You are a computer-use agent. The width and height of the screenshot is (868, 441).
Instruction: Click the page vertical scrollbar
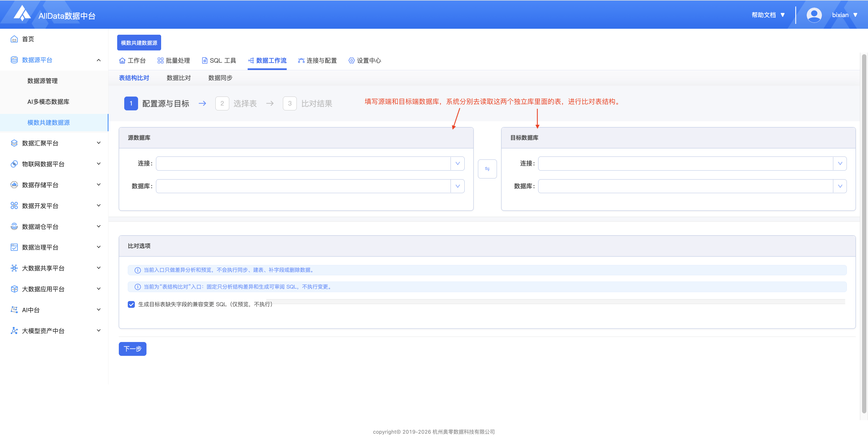point(864,233)
